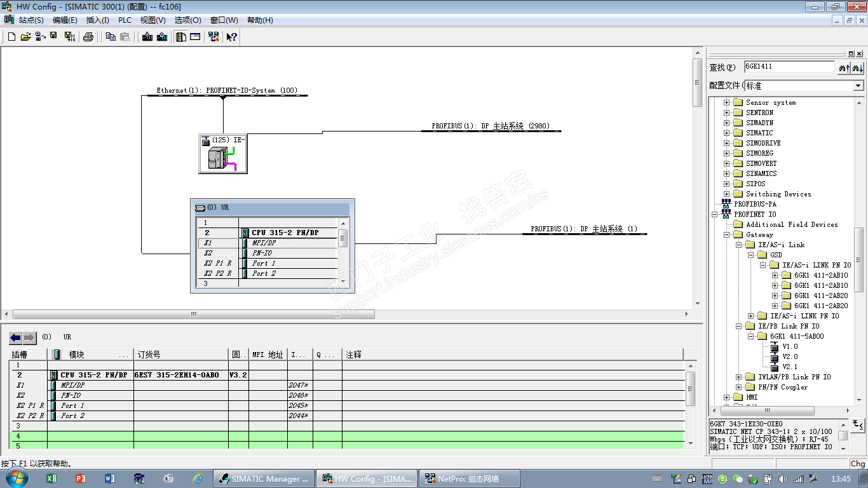
Task: Select the V2.1 module icon
Action: (x=774, y=367)
